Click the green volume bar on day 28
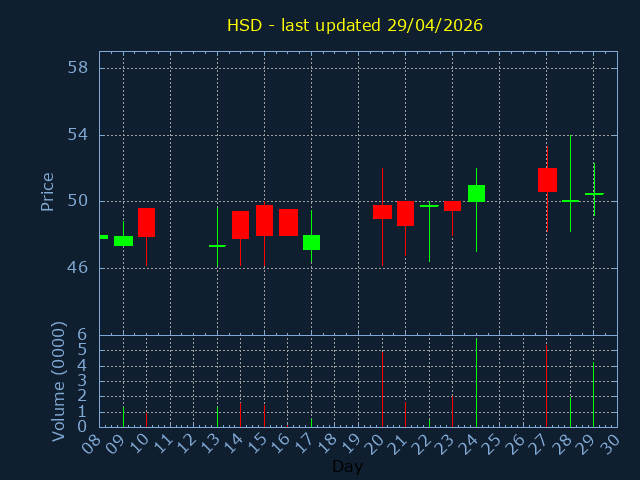 (x=570, y=412)
